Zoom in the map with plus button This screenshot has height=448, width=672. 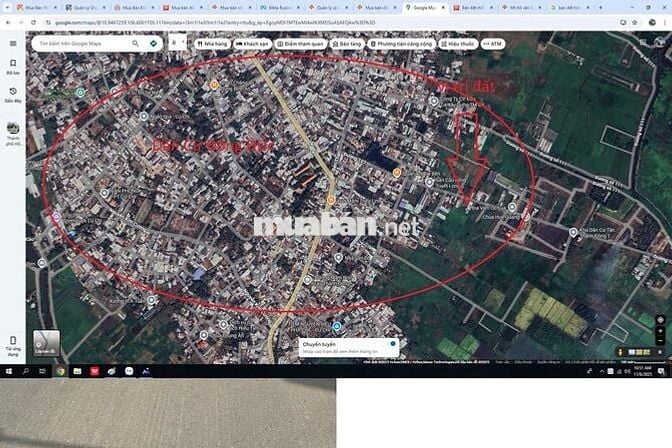point(660,333)
